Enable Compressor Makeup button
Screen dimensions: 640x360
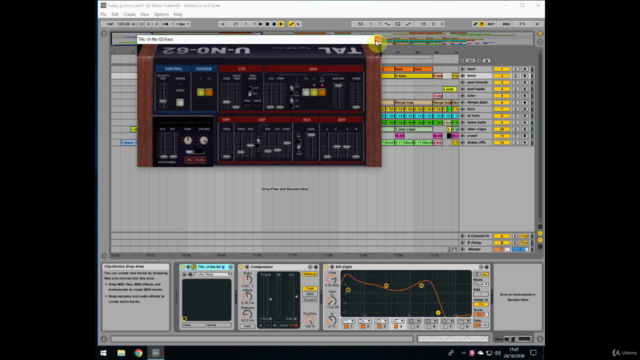point(310,274)
